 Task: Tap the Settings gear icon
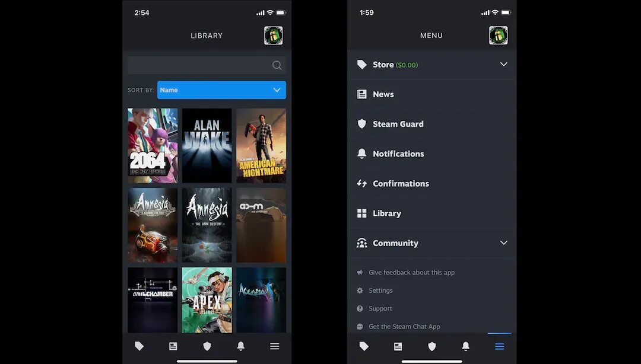point(360,290)
